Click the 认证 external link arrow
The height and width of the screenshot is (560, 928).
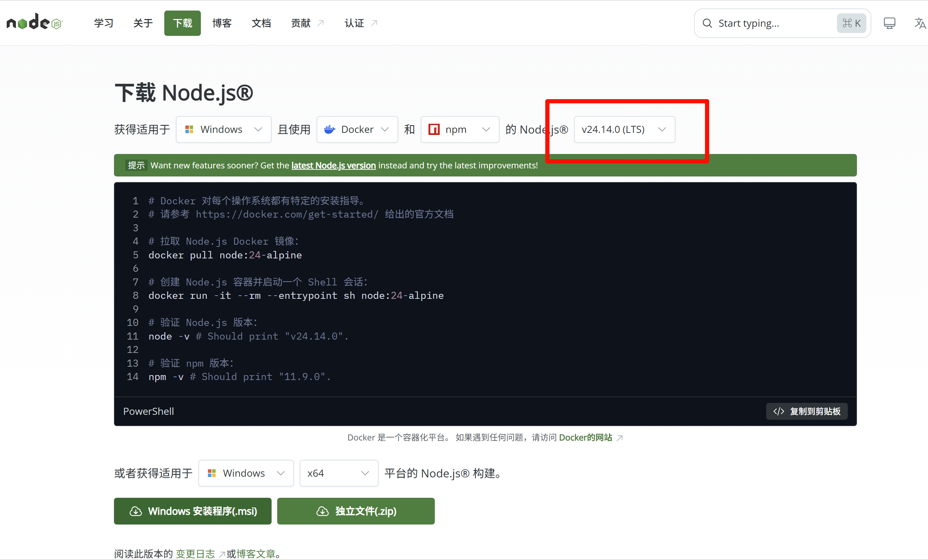point(374,23)
